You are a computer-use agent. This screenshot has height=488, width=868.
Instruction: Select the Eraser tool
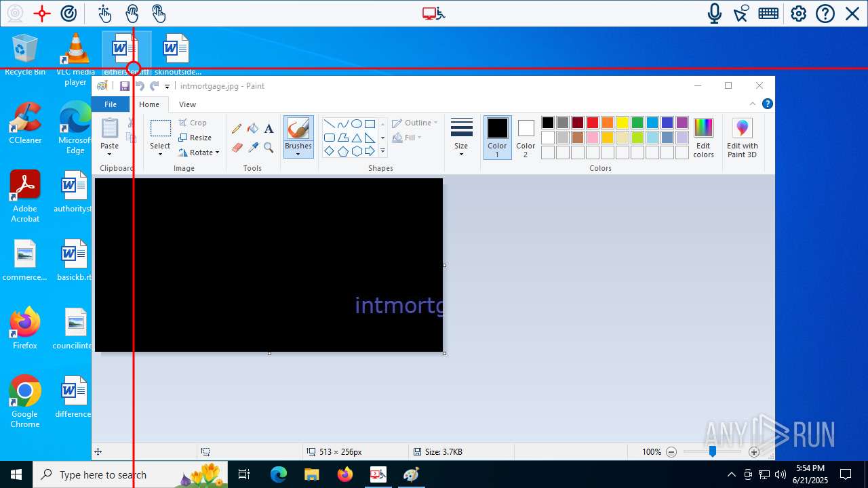click(x=237, y=147)
